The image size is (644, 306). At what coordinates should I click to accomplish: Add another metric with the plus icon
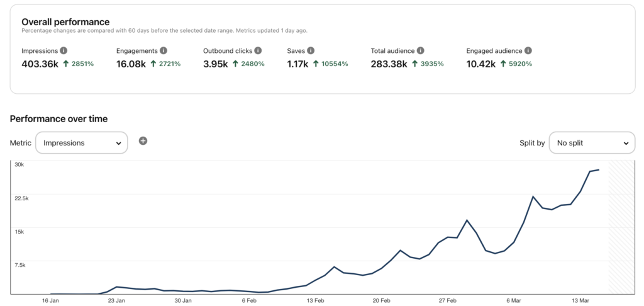(143, 141)
